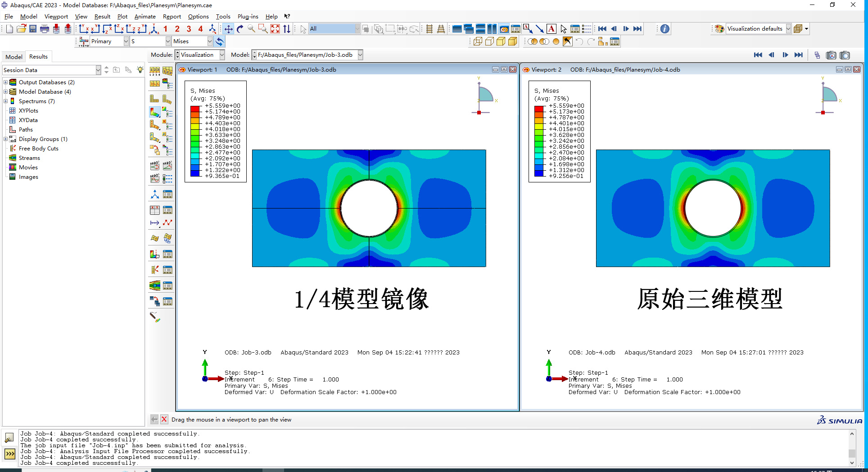Select the Pan View tool

coord(228,29)
